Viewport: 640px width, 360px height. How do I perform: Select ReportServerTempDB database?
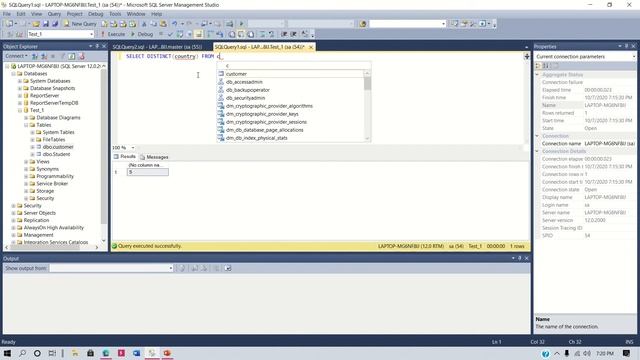click(x=54, y=103)
